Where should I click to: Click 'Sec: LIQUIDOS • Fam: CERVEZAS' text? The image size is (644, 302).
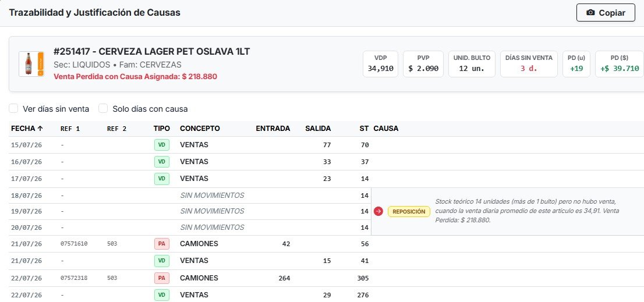click(x=118, y=65)
